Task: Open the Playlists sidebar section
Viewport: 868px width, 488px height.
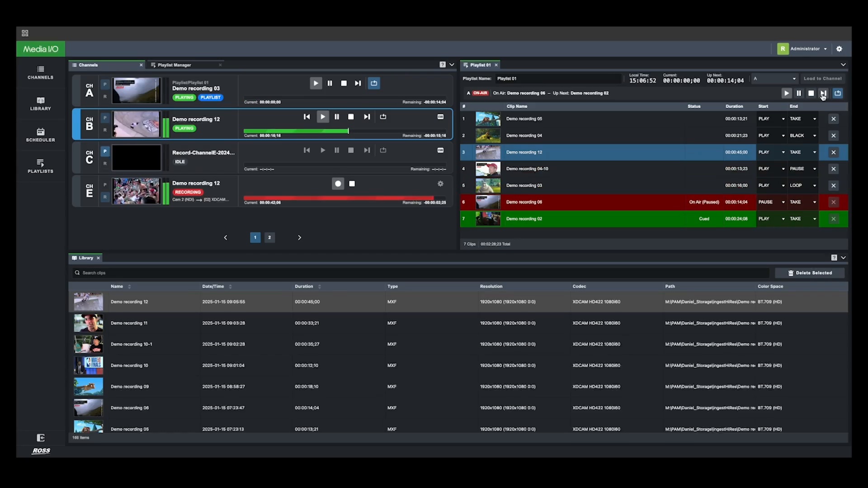Action: [40, 166]
